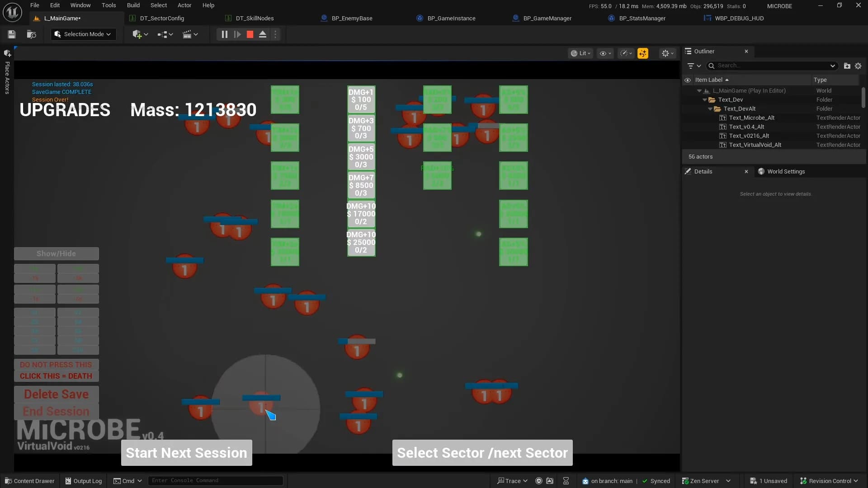Image resolution: width=868 pixels, height=488 pixels.
Task: Toggle the orange realtime viewport icon
Action: (x=643, y=53)
